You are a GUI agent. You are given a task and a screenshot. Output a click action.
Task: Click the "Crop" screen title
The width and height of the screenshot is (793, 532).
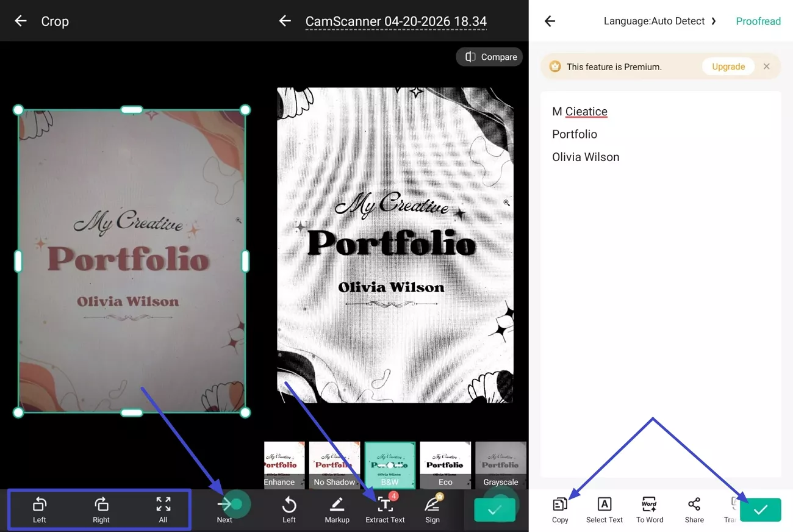pyautogui.click(x=55, y=21)
